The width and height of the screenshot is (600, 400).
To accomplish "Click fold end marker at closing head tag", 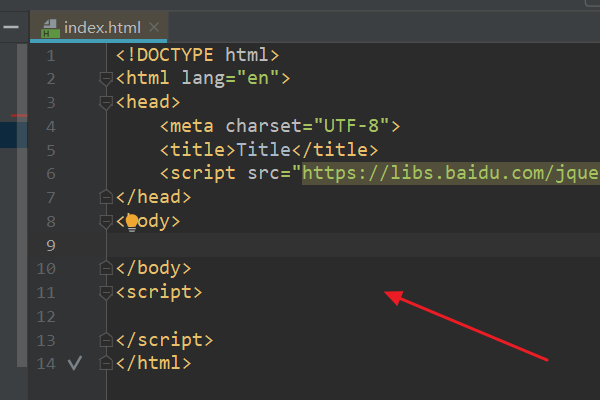I will coord(106,197).
